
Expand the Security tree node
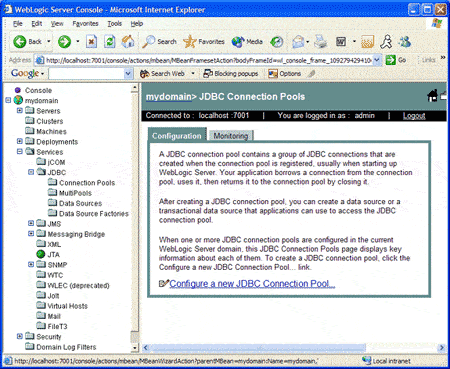click(20, 336)
